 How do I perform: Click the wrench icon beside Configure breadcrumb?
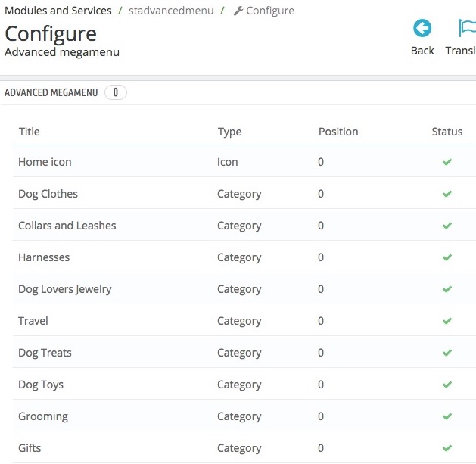(x=238, y=11)
